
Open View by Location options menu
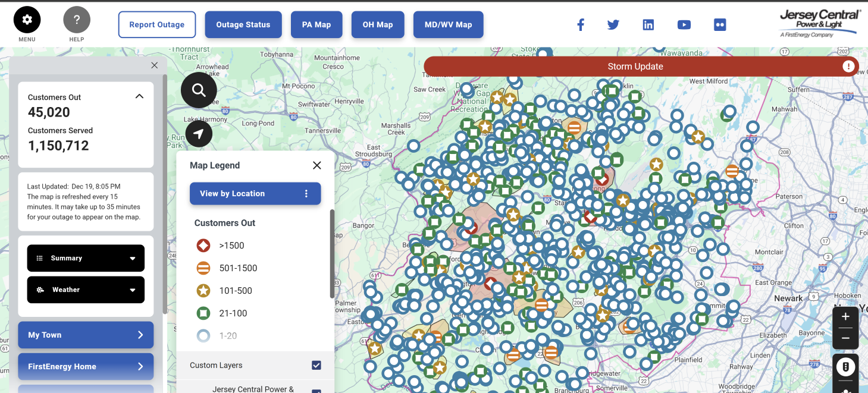point(306,193)
